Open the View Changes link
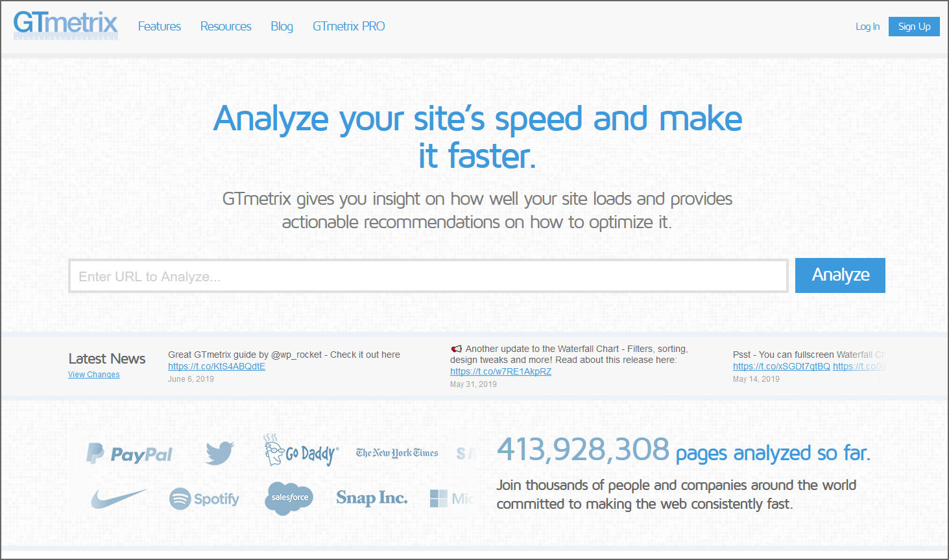 click(x=93, y=374)
